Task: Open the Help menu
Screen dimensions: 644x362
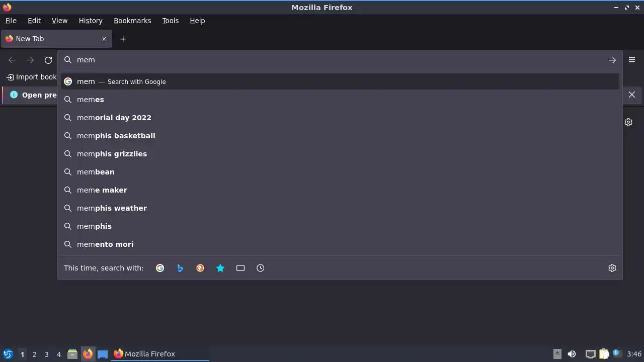Action: 197,21
